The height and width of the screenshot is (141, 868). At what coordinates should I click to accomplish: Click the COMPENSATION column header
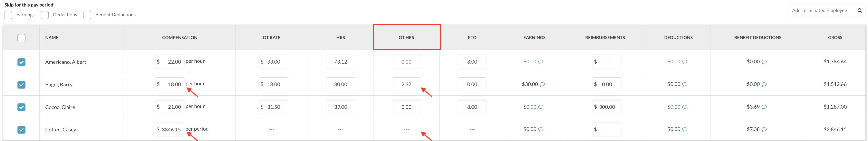click(180, 37)
